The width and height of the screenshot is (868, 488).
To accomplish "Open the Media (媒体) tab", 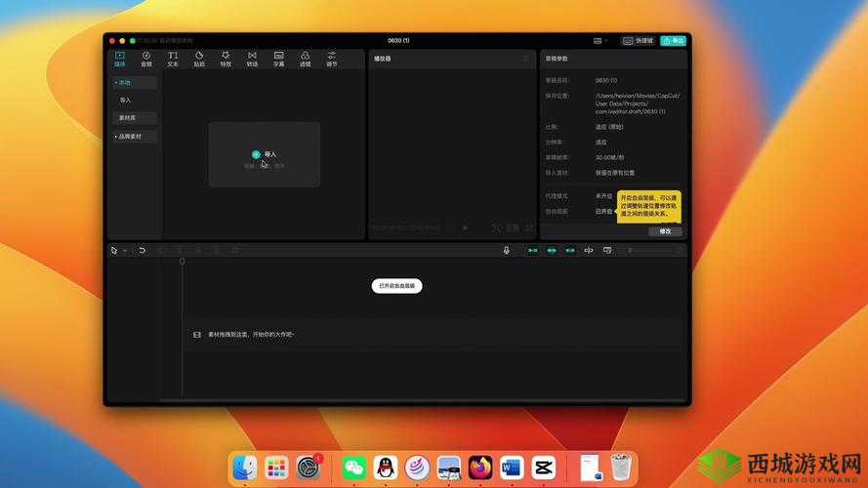I will [119, 60].
